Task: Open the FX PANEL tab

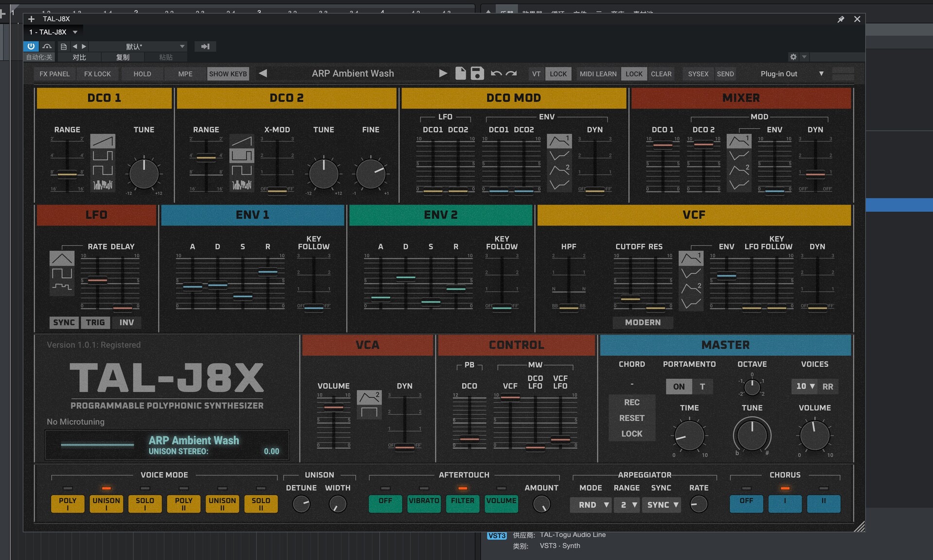Action: 54,74
